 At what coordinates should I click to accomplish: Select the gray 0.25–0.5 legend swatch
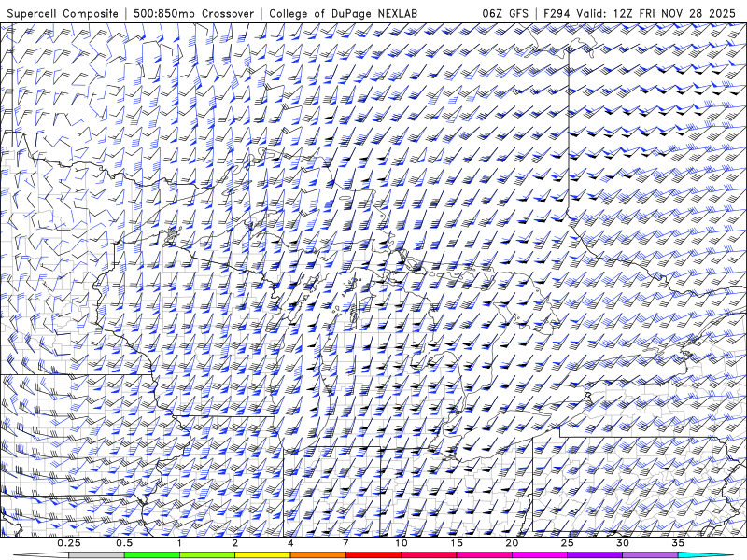coord(97,555)
